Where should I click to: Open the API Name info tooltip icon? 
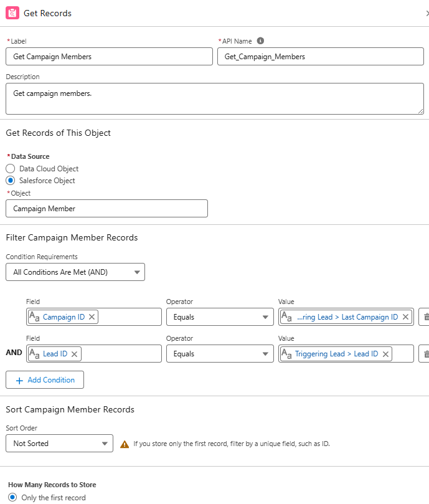tap(260, 40)
